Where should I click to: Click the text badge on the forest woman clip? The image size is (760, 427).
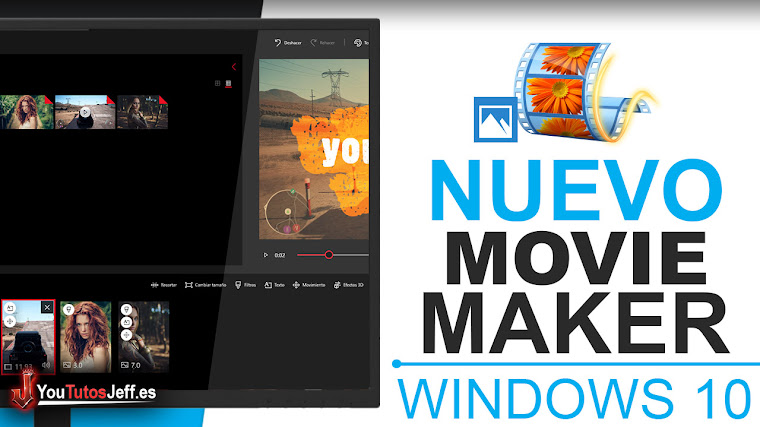point(126,322)
